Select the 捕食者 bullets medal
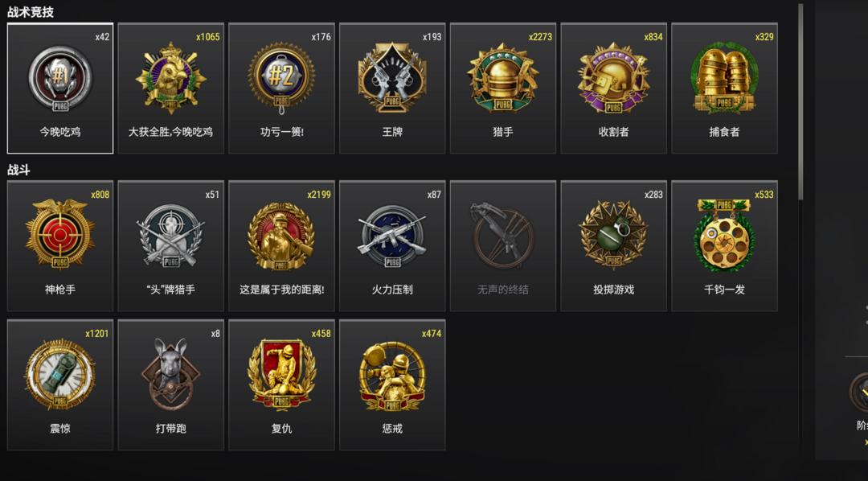 [725, 88]
